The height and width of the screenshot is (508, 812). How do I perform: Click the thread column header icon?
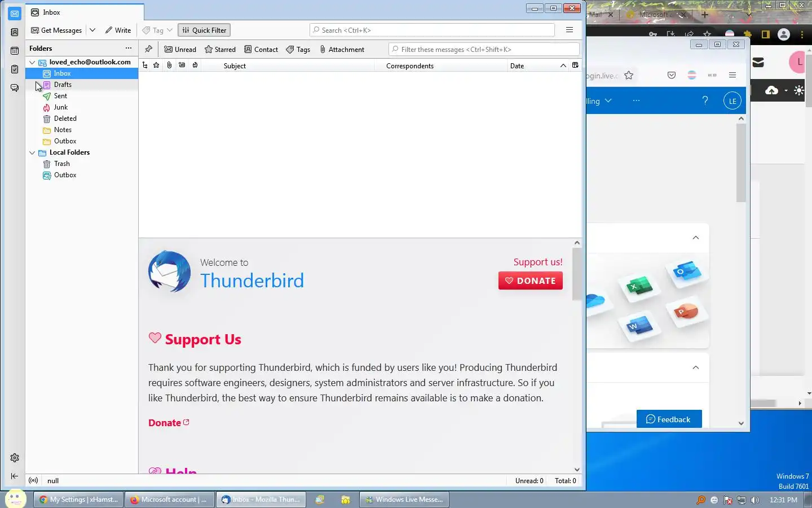click(145, 65)
